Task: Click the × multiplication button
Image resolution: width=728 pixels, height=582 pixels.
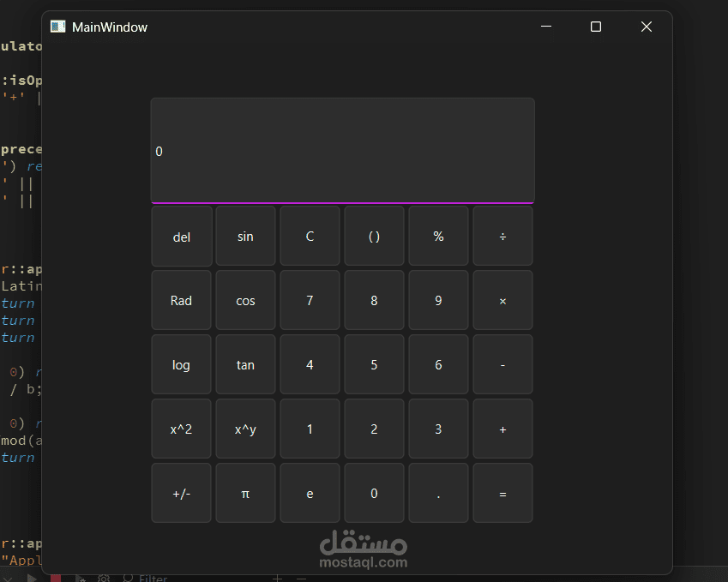Action: (x=502, y=300)
